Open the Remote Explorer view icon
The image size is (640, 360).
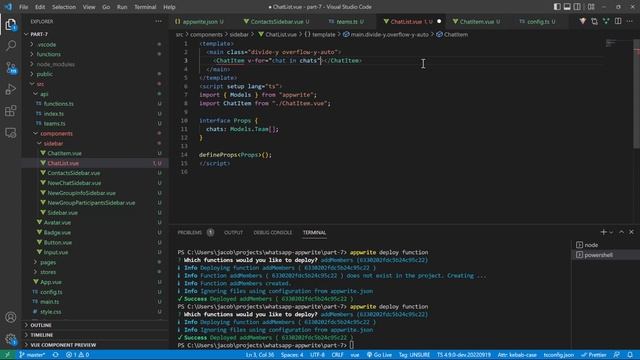tap(11, 133)
